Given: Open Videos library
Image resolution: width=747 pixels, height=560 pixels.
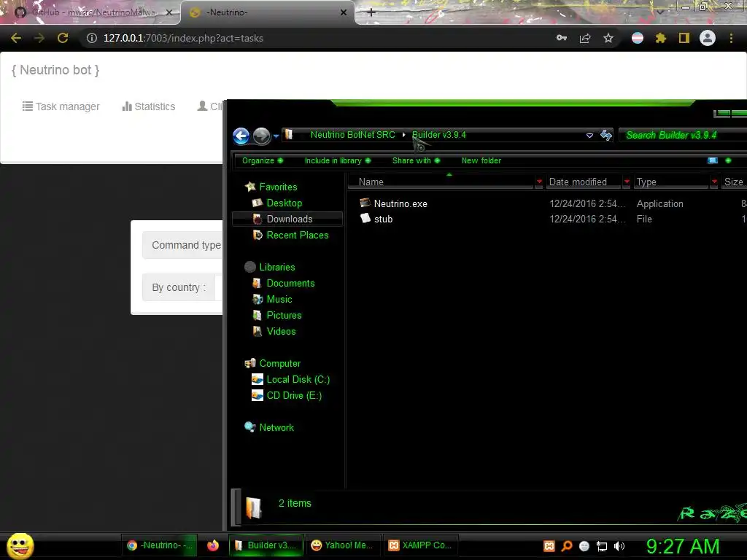Looking at the screenshot, I should 281,332.
